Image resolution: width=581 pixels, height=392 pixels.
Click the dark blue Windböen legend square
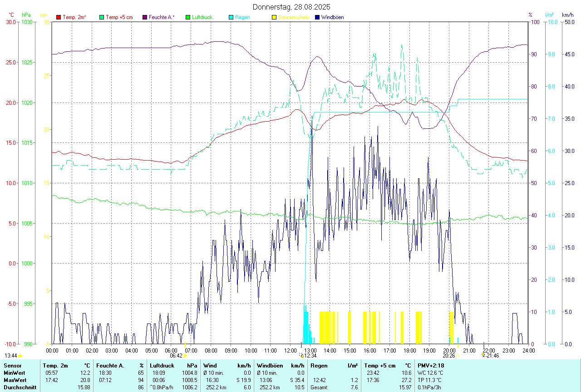(x=317, y=17)
